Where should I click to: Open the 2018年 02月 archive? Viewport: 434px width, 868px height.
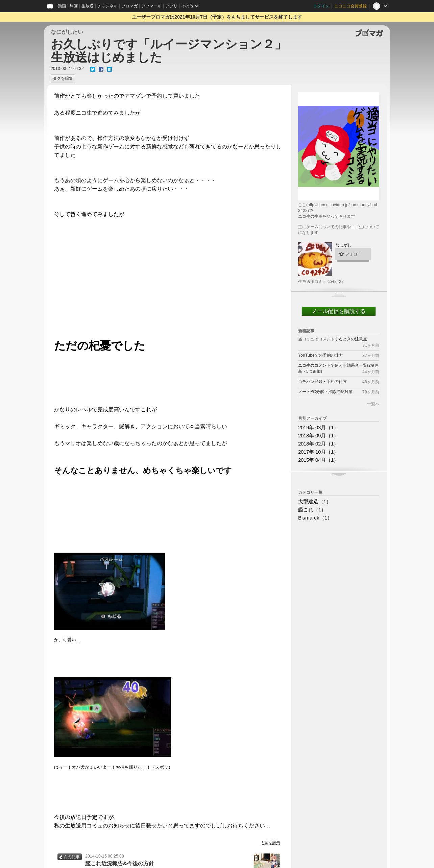point(318,444)
